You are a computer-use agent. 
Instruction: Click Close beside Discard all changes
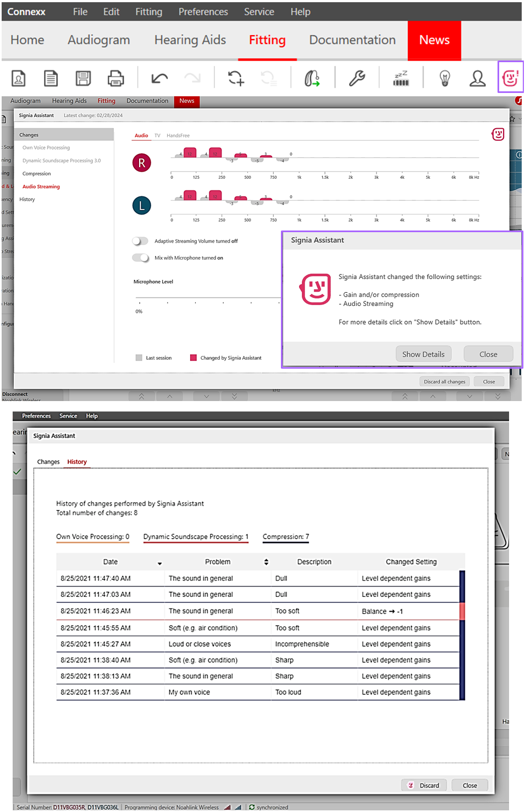tap(489, 382)
